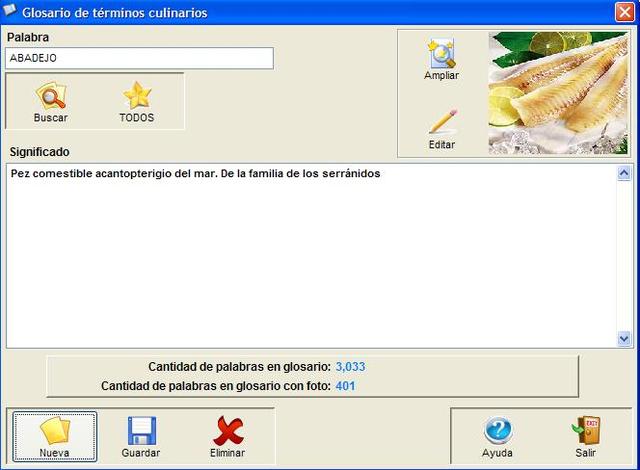Save the entry with Guardar floppy icon

141,430
